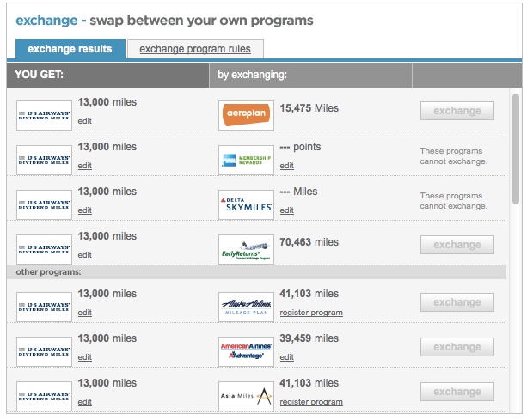The height and width of the screenshot is (420, 527).
Task: Click exchange button for Aeroplan 15,475 Miles
Action: point(457,111)
